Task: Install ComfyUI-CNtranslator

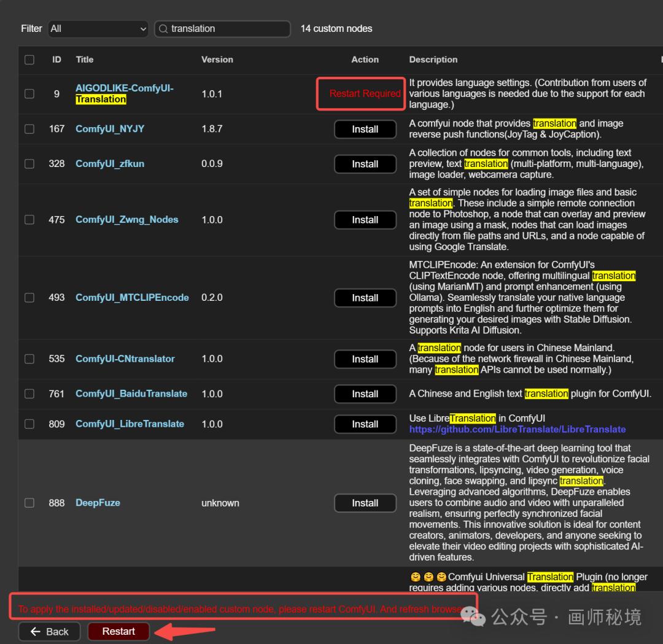Action: [365, 359]
